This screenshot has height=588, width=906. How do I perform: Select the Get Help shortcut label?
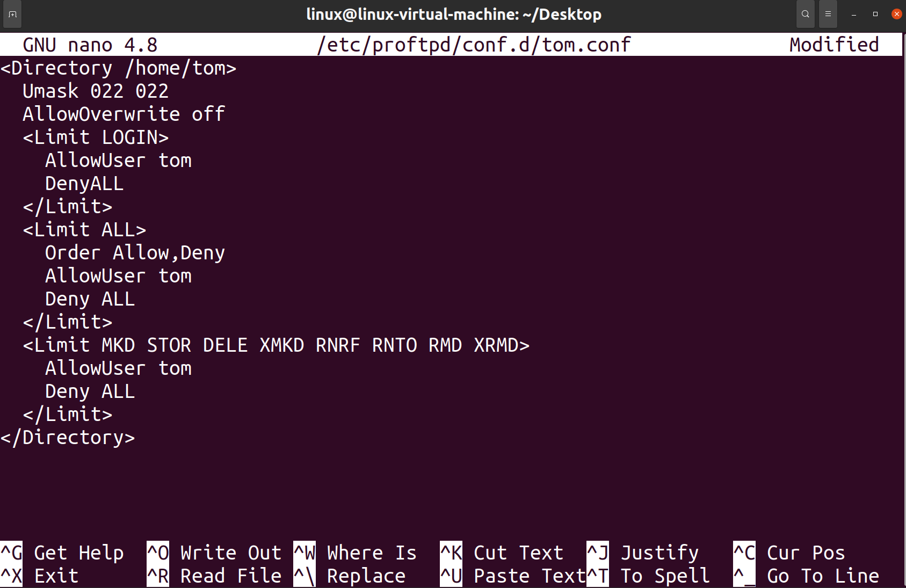78,552
